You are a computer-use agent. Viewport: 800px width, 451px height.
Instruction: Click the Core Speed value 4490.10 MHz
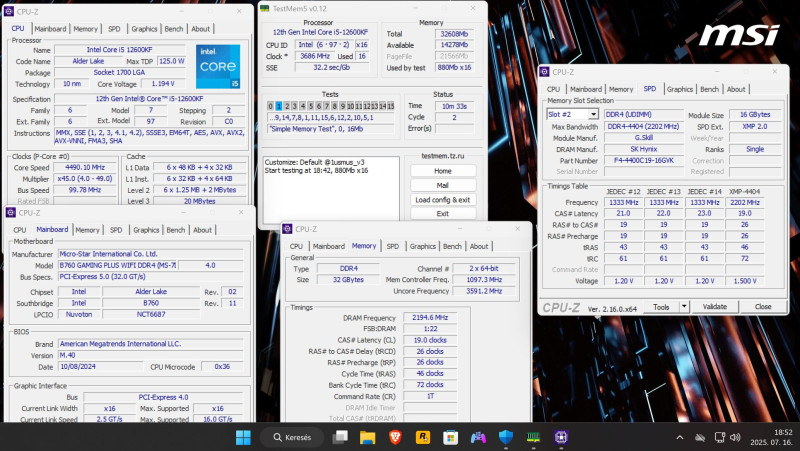click(85, 167)
